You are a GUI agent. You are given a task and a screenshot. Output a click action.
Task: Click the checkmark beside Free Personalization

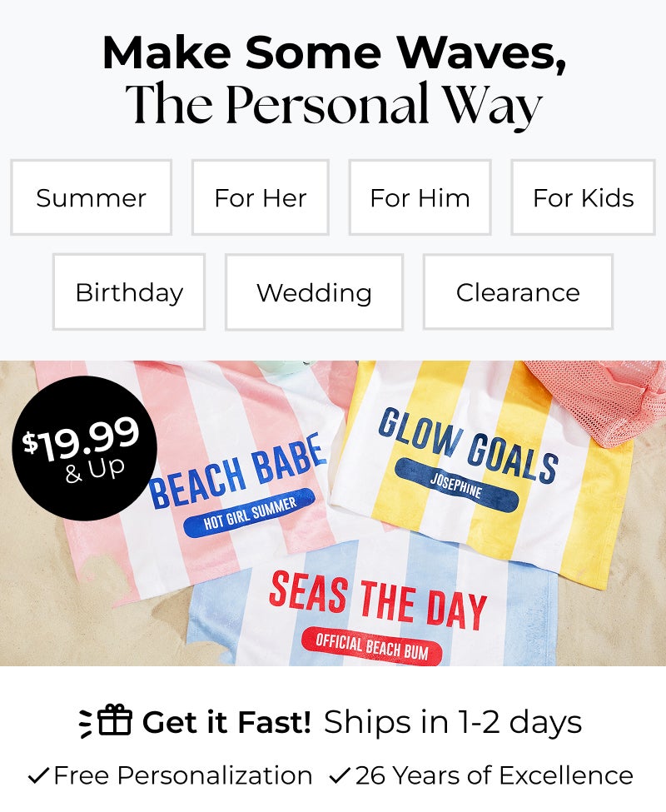point(38,776)
